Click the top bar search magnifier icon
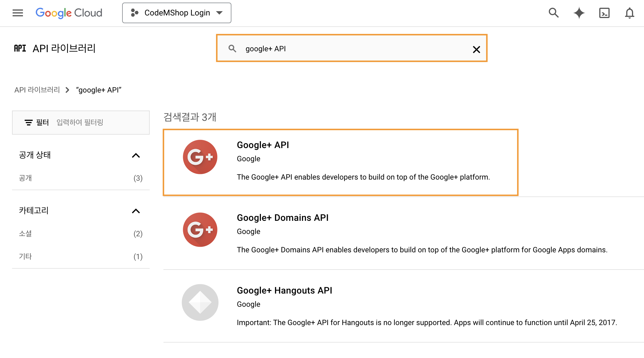The height and width of the screenshot is (358, 644). 554,13
